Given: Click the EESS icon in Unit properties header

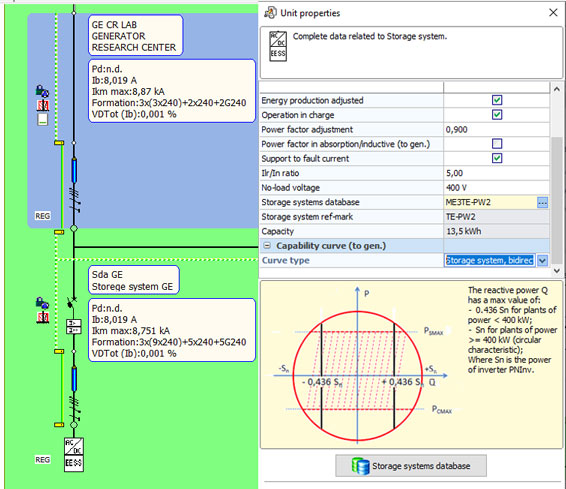Looking at the screenshot, I should (278, 46).
